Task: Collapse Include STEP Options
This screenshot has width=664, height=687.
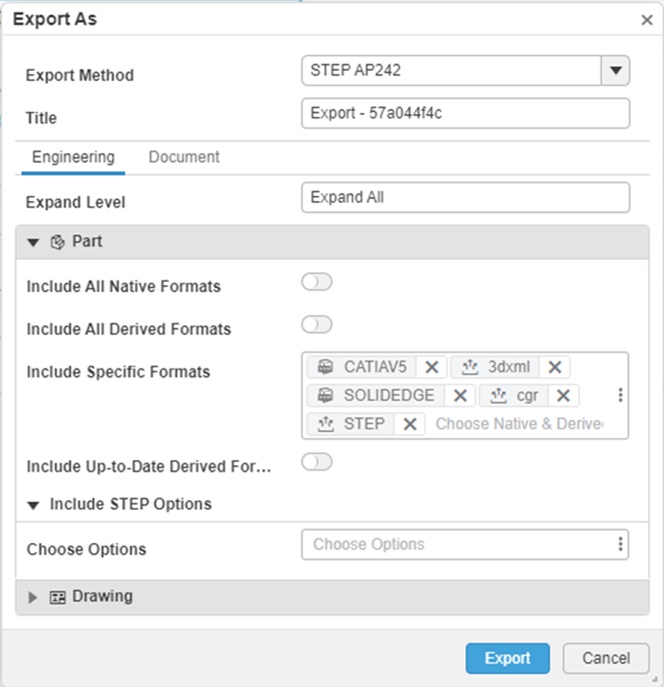Action: pos(35,505)
